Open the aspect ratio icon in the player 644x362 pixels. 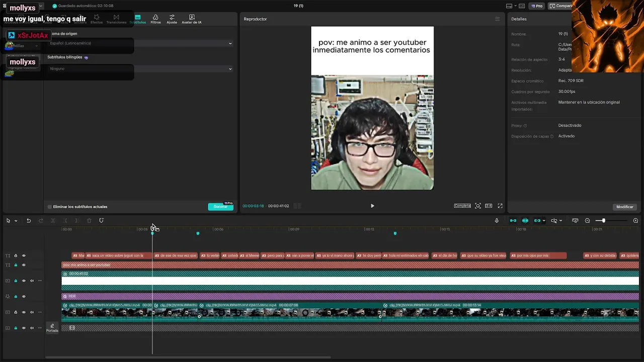[x=489, y=206]
